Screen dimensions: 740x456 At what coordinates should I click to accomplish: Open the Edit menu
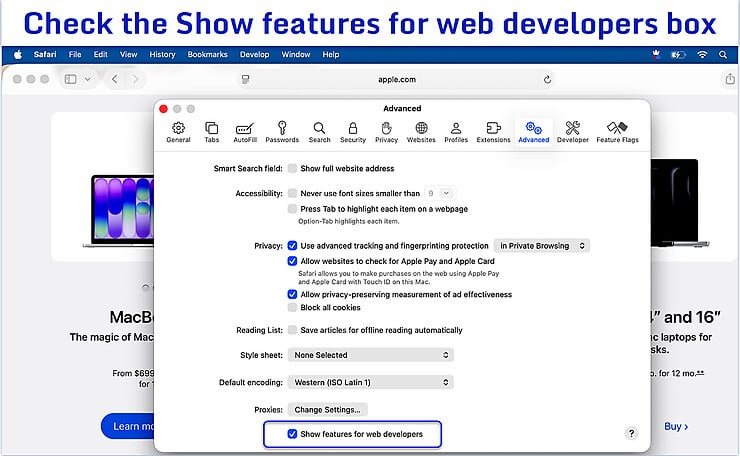tap(101, 55)
